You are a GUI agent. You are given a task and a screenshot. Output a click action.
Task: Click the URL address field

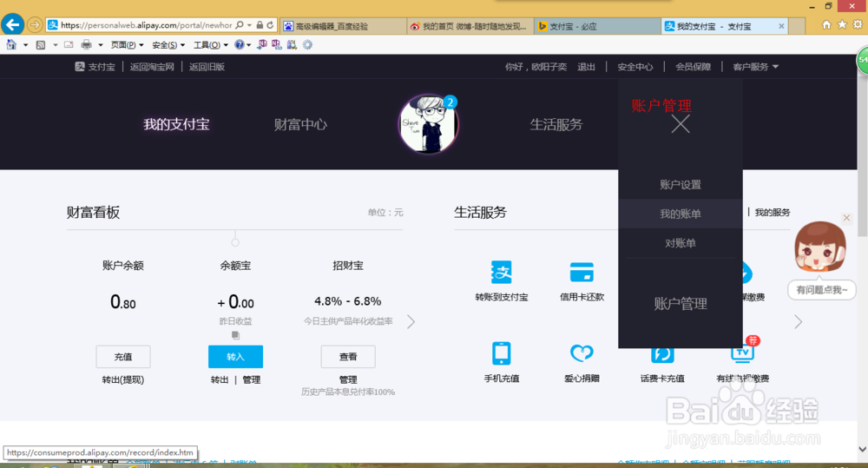[x=146, y=25]
